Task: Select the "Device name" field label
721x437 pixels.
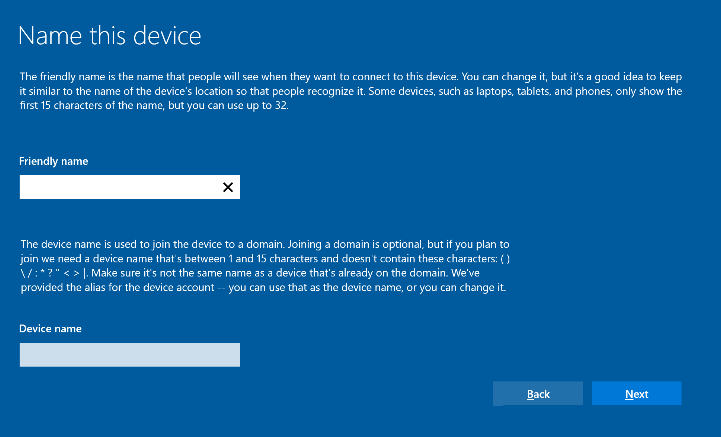Action: pos(50,328)
